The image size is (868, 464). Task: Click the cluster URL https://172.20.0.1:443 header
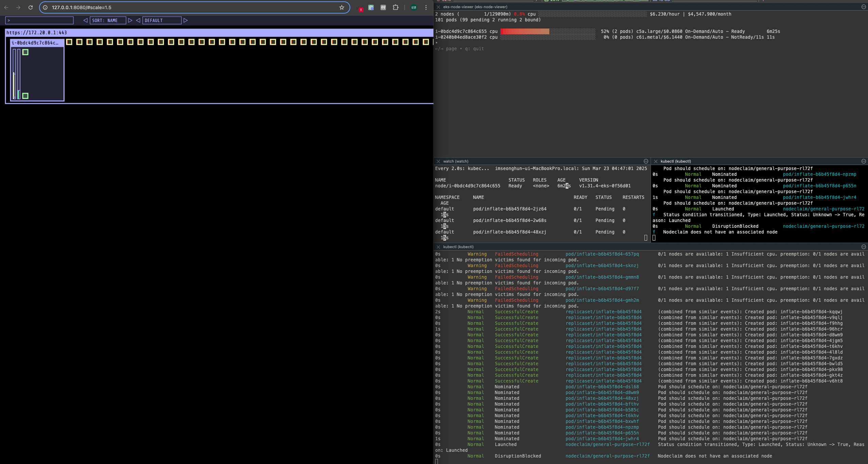pyautogui.click(x=37, y=33)
